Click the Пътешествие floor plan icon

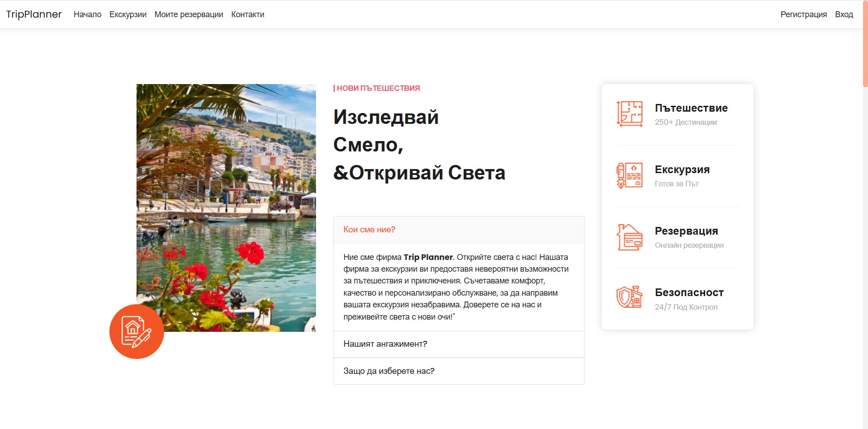(x=629, y=114)
